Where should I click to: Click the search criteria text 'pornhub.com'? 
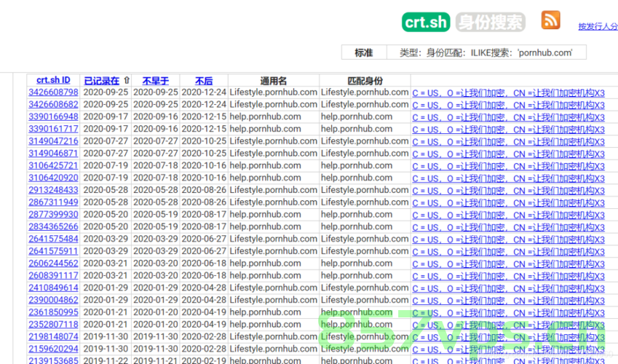click(545, 52)
